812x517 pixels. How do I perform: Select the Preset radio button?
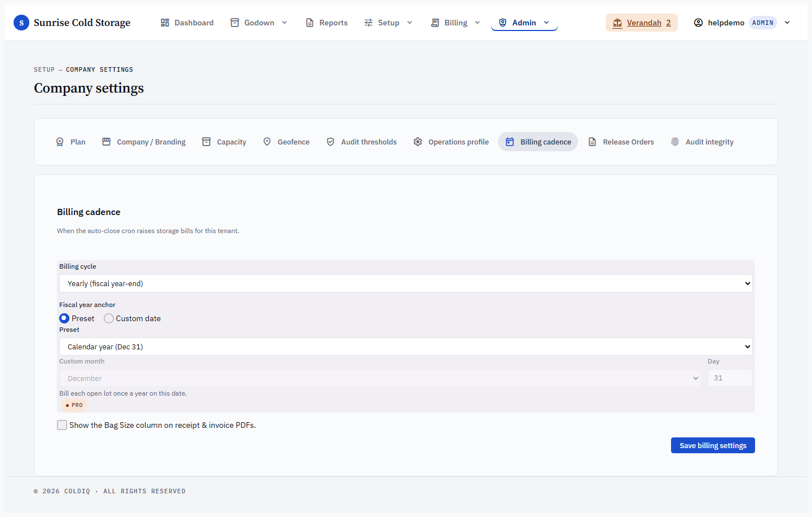click(64, 318)
